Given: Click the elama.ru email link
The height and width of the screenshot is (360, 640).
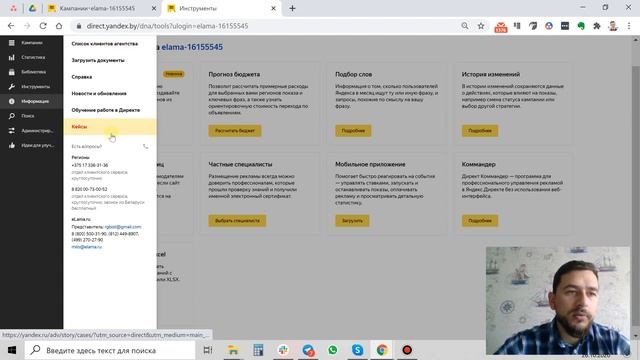Looking at the screenshot, I should (x=87, y=247).
